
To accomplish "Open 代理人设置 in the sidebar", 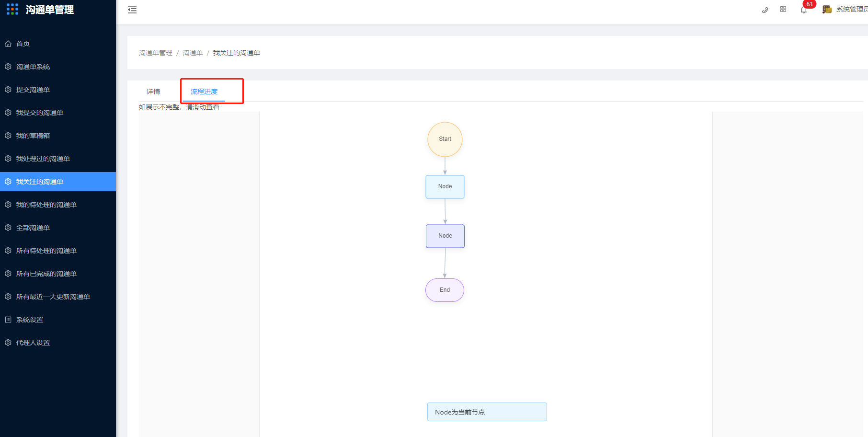I will tap(58, 343).
